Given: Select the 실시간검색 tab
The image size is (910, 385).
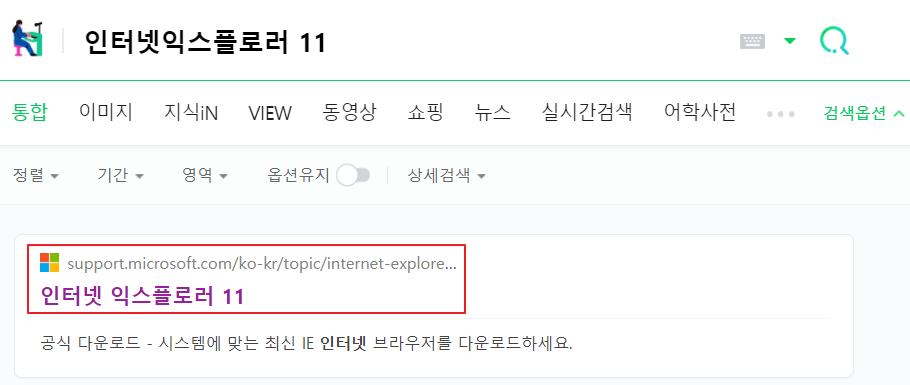Looking at the screenshot, I should (x=587, y=112).
